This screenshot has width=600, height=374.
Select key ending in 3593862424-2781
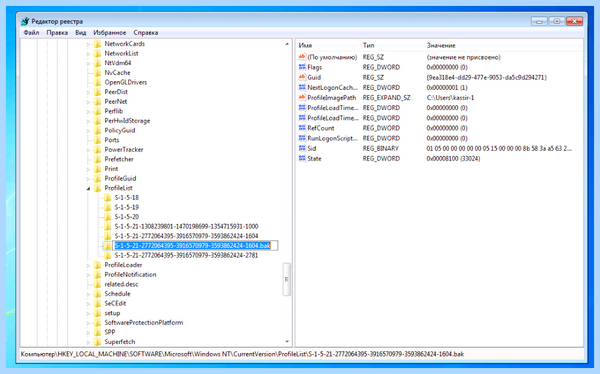[186, 255]
